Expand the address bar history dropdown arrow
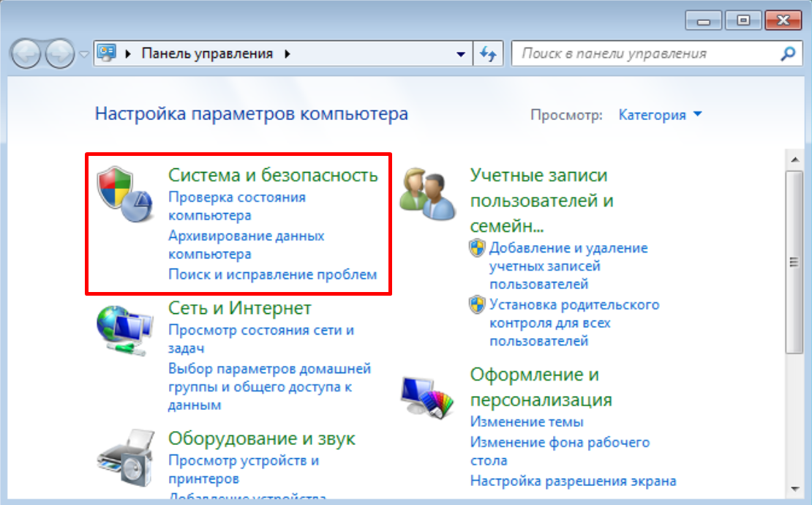Viewport: 812px width, 505px height. point(460,54)
